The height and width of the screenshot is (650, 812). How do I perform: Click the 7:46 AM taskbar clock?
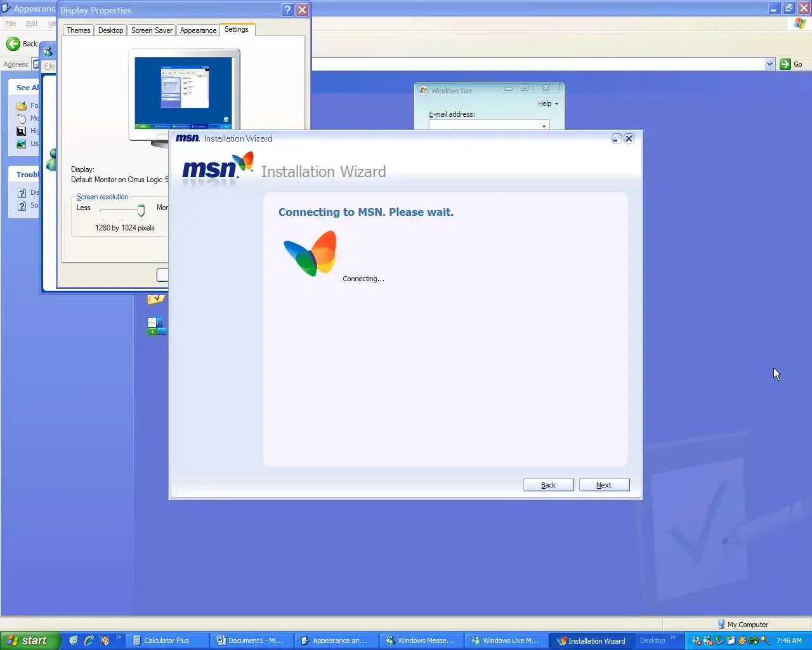(x=789, y=640)
